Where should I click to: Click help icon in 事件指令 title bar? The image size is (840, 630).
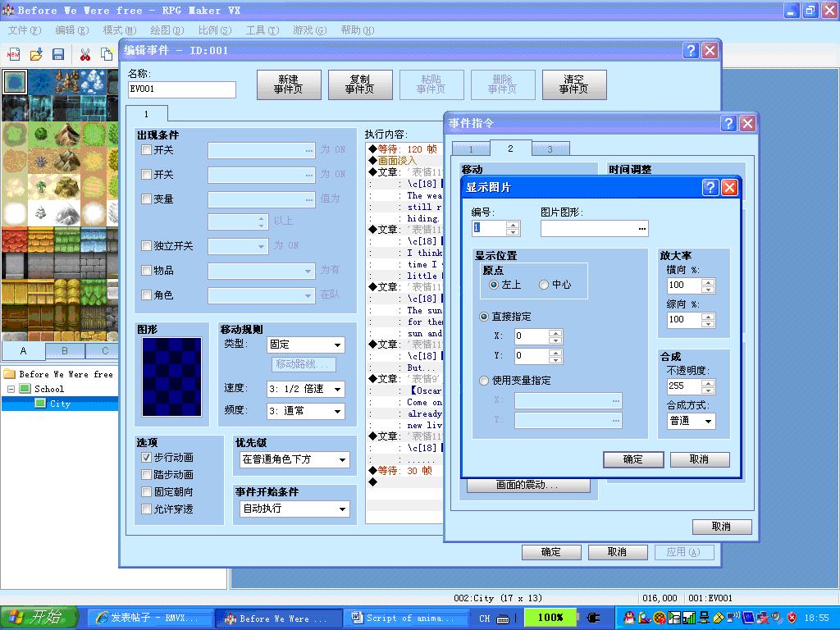(728, 124)
